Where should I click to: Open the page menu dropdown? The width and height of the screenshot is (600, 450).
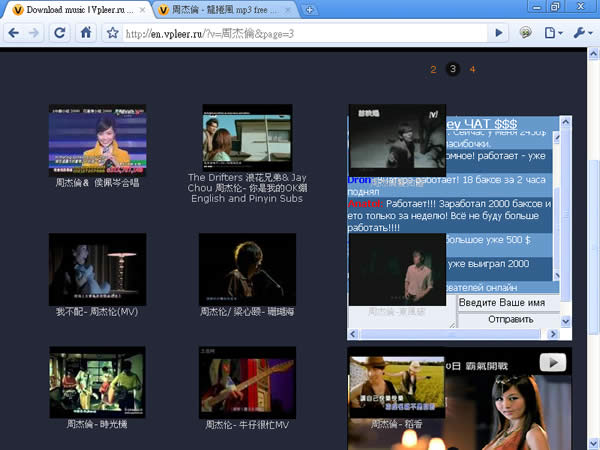[553, 33]
